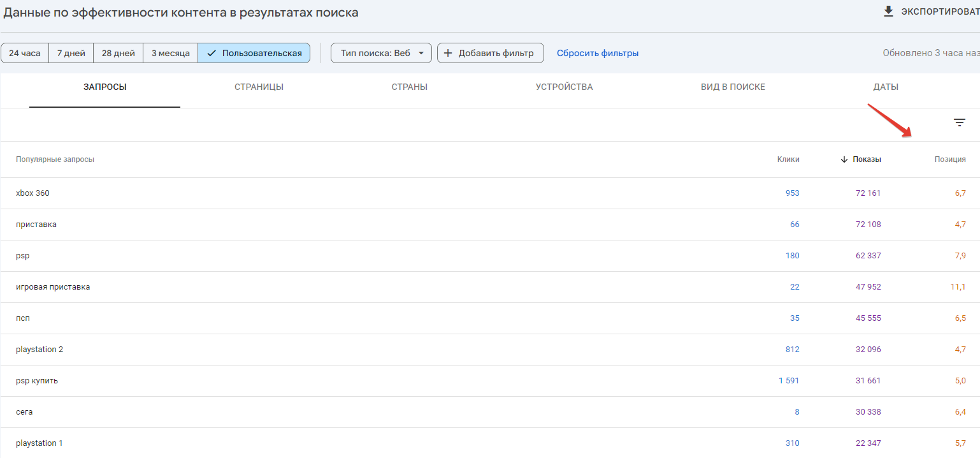
Task: Click the 5,7 position value
Action: click(x=960, y=443)
